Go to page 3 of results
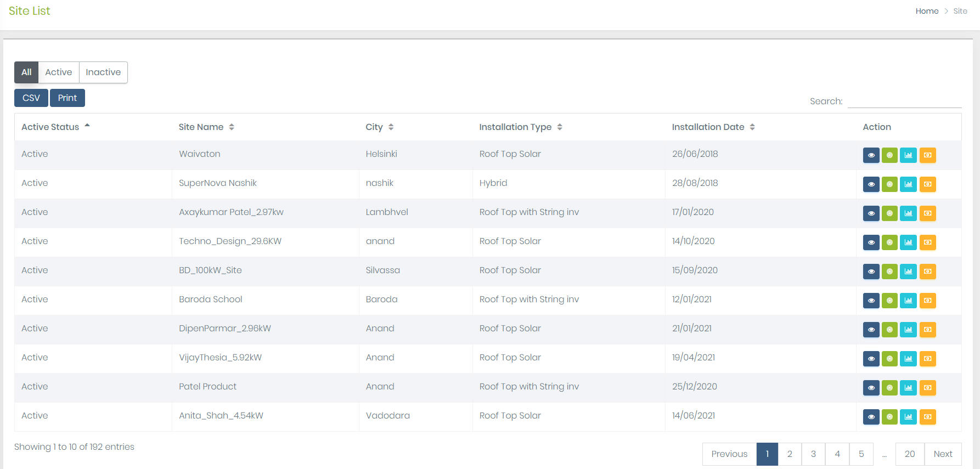980x469 pixels. [x=813, y=454]
